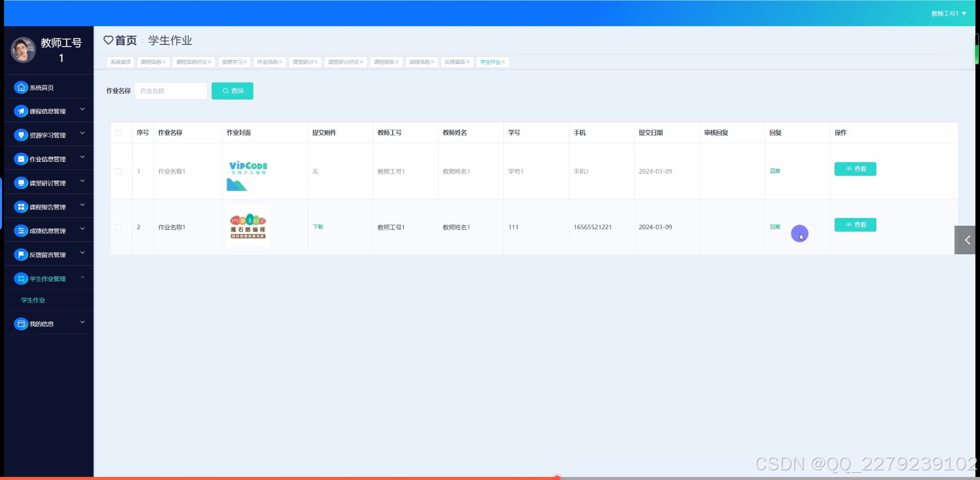Expand the 课堂研讨管理 menu chevron
The width and height of the screenshot is (980, 480).
pos(82,181)
